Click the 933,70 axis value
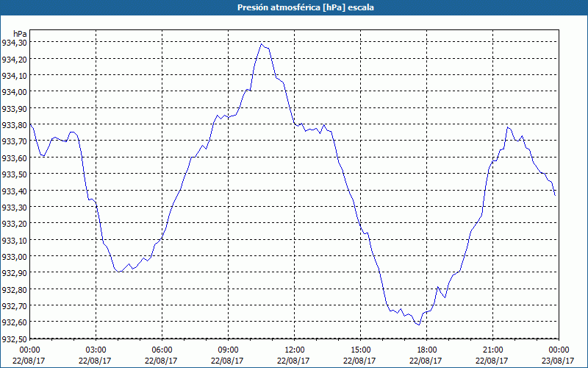The height and width of the screenshot is (368, 588). tap(15, 141)
